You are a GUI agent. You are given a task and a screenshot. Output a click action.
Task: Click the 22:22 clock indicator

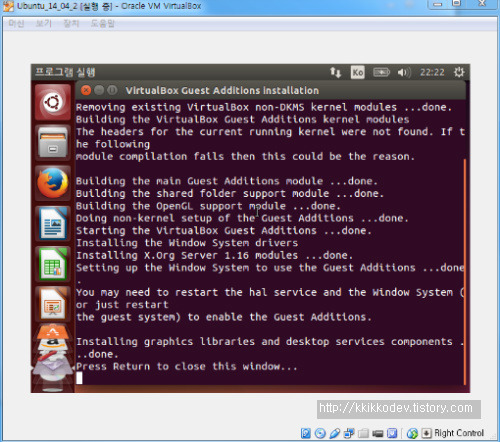point(432,72)
